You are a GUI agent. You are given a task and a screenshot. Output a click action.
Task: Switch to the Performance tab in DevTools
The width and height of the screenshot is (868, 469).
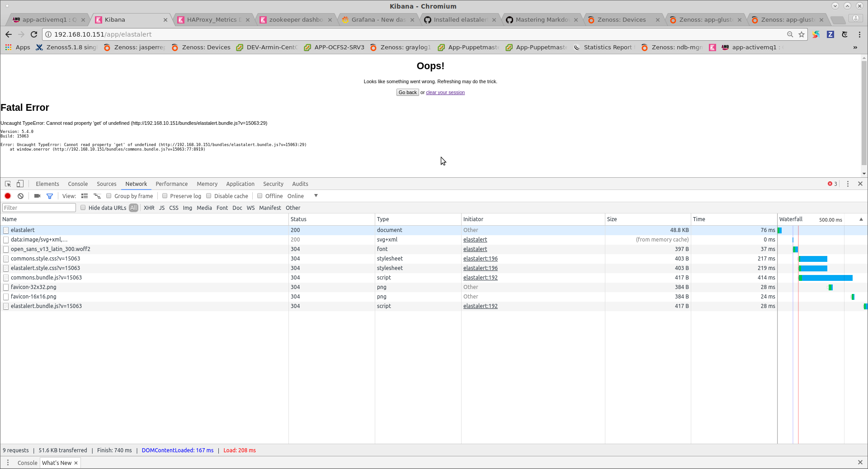pyautogui.click(x=171, y=184)
